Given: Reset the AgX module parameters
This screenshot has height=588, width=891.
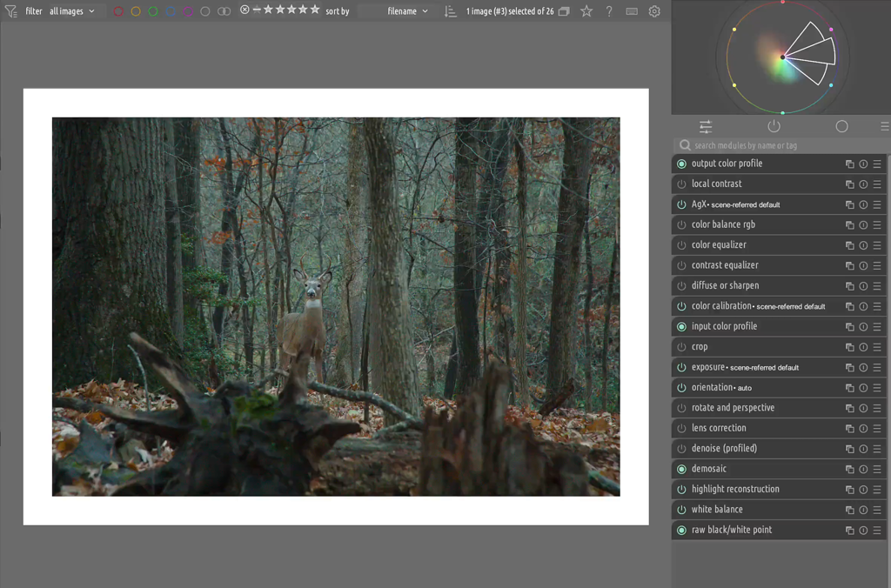Looking at the screenshot, I should tap(863, 204).
